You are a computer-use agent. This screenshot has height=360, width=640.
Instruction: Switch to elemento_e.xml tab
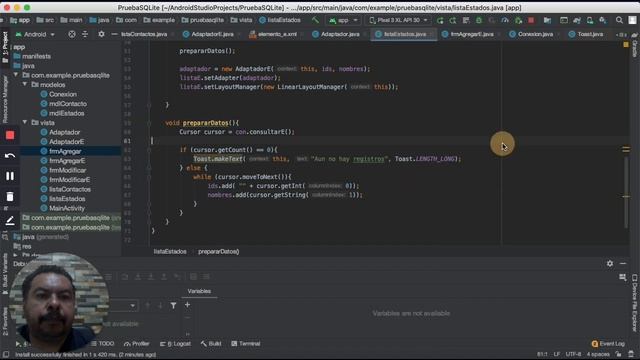tap(273, 34)
